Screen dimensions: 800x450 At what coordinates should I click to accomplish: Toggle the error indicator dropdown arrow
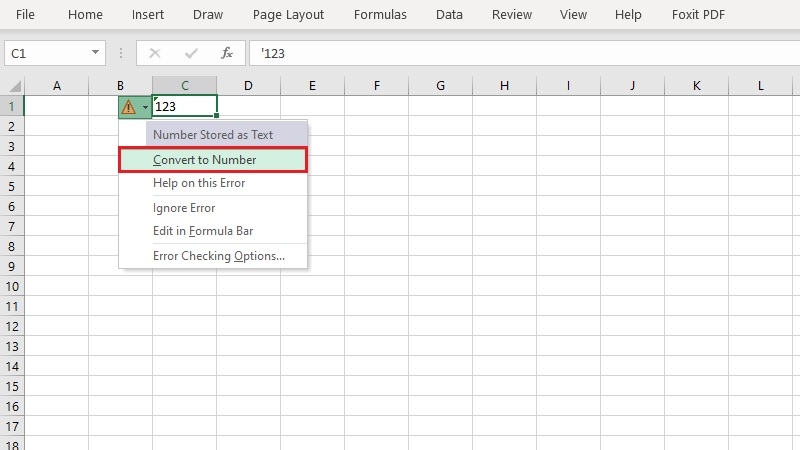tap(145, 107)
